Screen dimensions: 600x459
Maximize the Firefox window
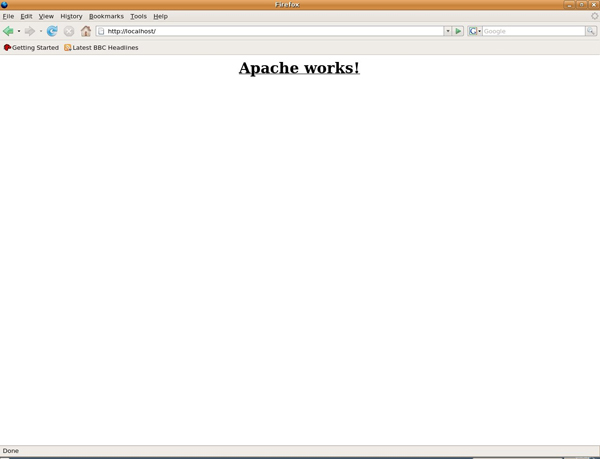(x=582, y=5)
